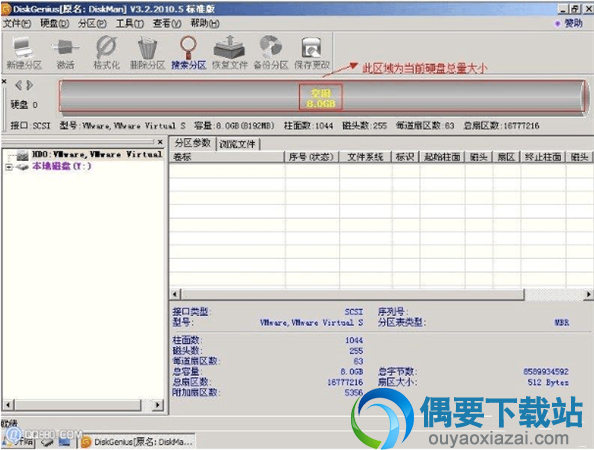594x450 pixels.
Task: Go to next disk with right arrow
Action: coord(30,85)
